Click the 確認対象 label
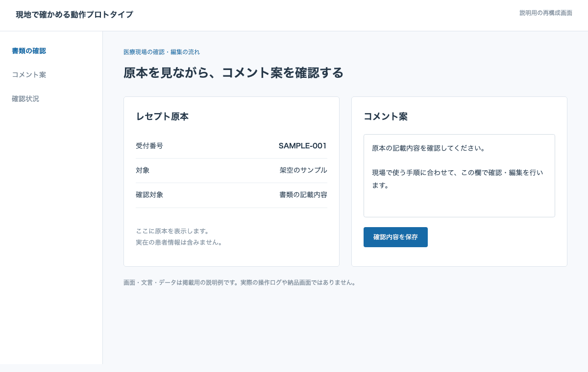The height and width of the screenshot is (372, 588). coord(149,195)
